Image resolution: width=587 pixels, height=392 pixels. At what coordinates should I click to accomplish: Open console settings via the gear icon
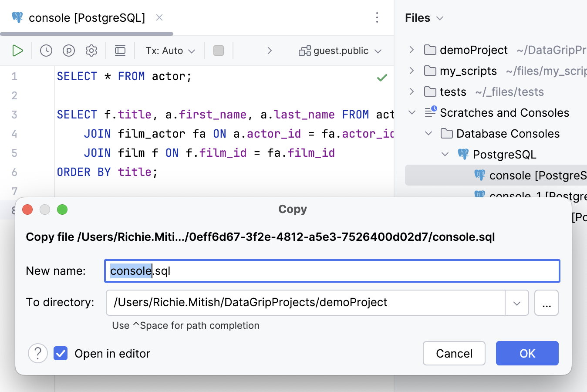pos(91,51)
